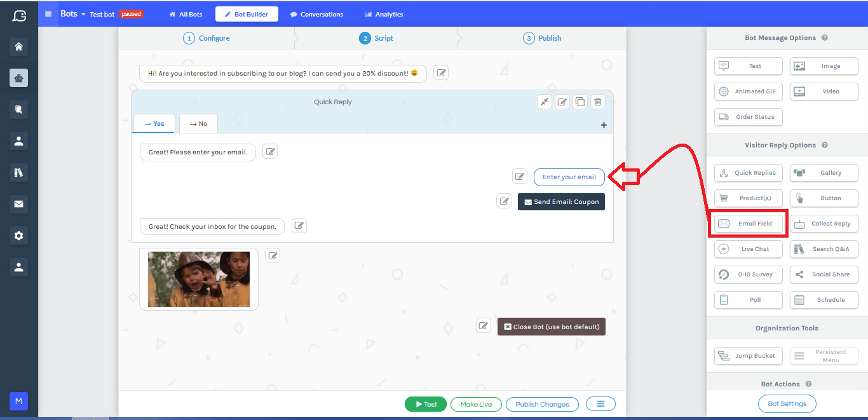Edit the Quick Reply block
Image resolution: width=868 pixels, height=420 pixels.
tap(562, 102)
